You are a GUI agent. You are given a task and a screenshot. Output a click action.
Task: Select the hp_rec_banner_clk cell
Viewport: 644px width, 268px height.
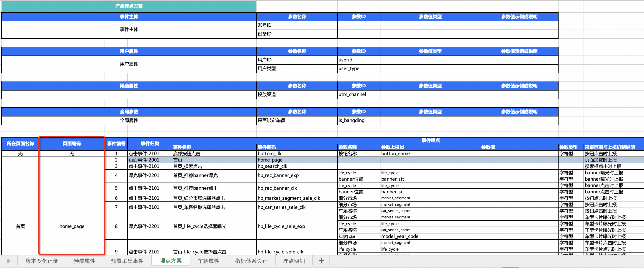pyautogui.click(x=297, y=188)
